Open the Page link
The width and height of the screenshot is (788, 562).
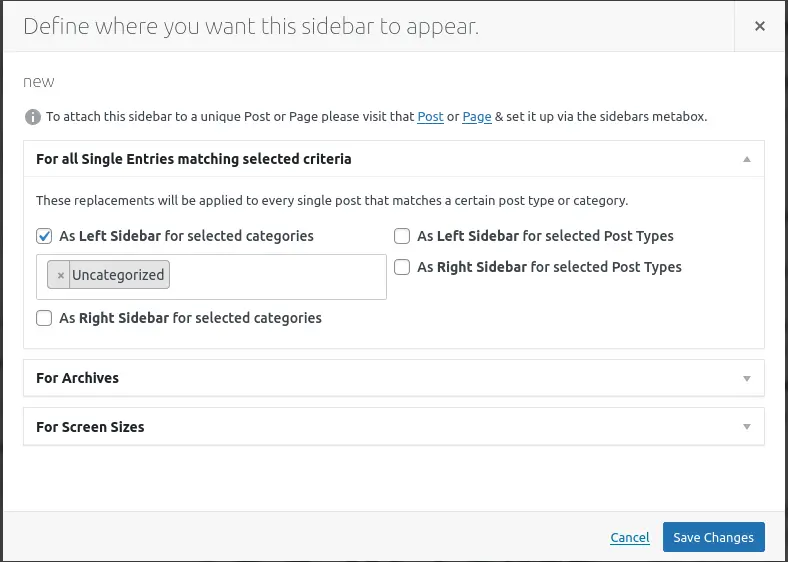[x=477, y=117]
